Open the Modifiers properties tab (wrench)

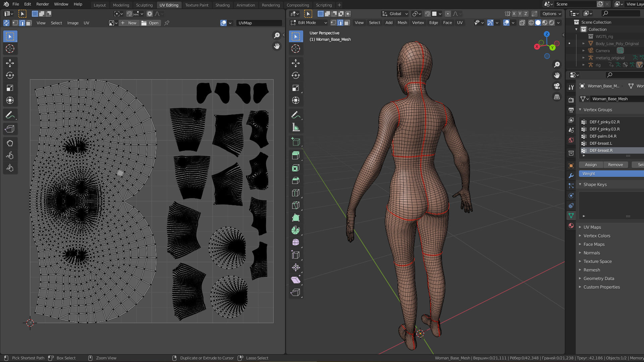[571, 176]
